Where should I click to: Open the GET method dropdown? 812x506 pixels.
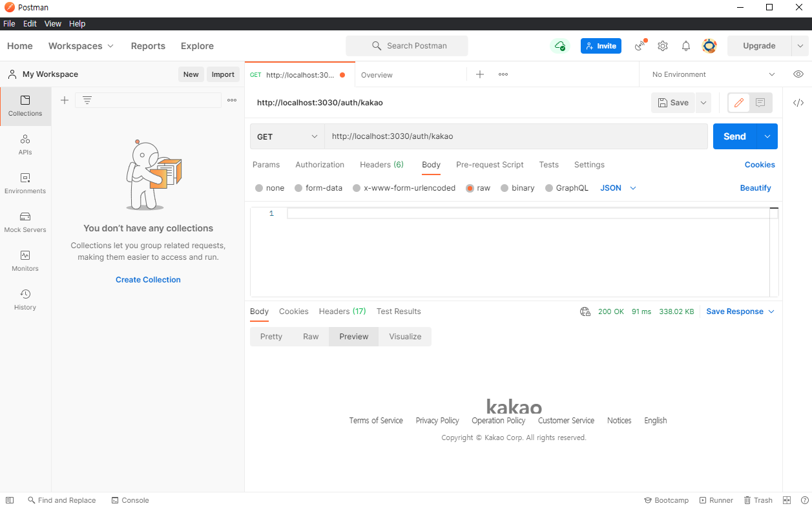287,136
